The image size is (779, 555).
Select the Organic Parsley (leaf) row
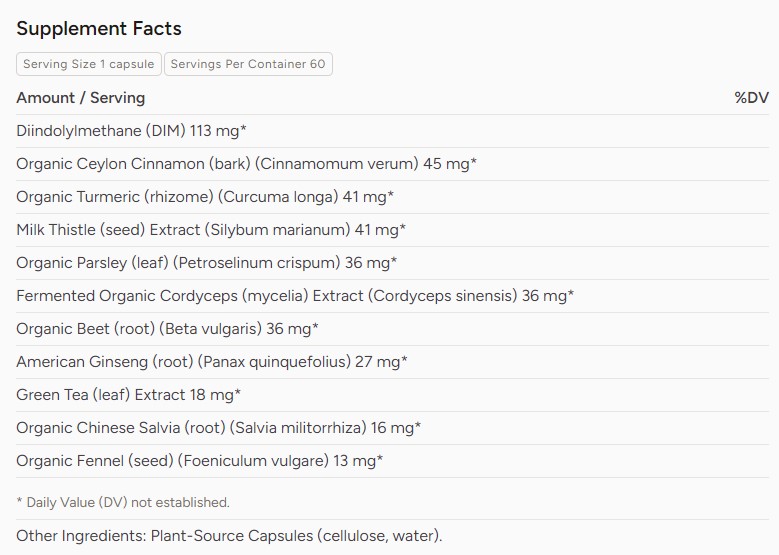pos(207,263)
